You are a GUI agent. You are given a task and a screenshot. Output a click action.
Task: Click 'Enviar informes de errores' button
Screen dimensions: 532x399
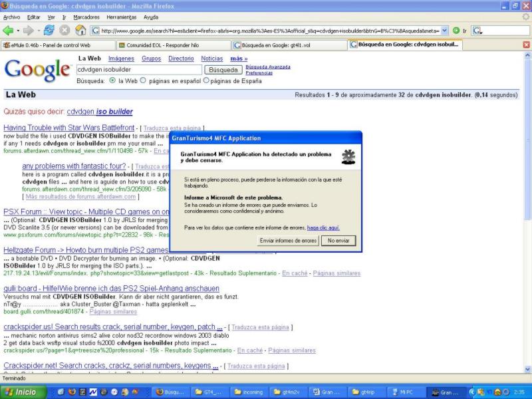click(x=288, y=241)
